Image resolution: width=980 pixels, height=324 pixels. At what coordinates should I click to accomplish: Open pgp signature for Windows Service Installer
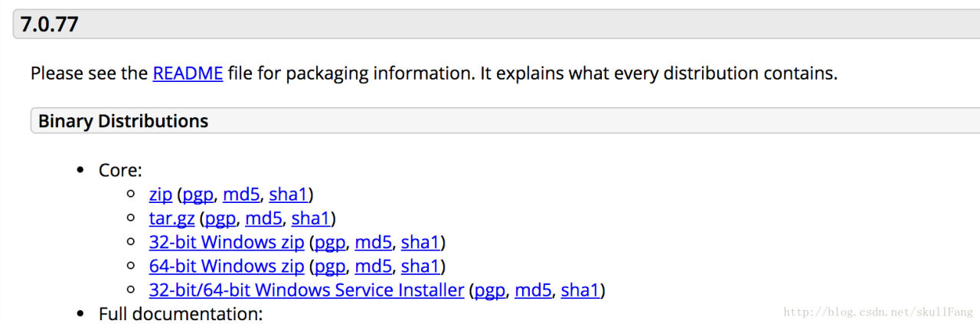489,290
